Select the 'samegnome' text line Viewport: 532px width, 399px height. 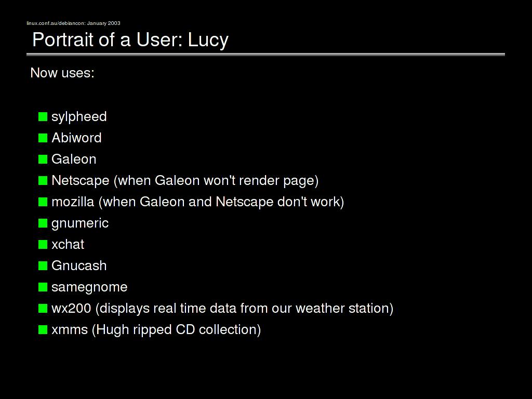[x=89, y=287]
